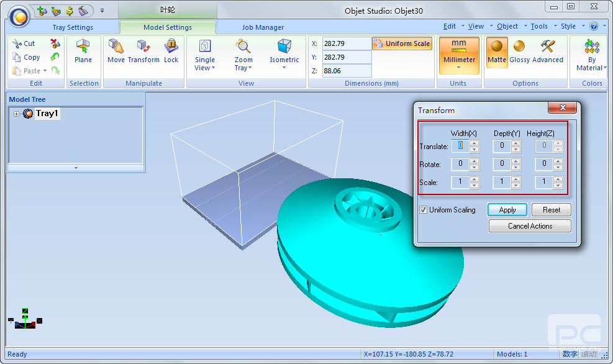The image size is (613, 364).
Task: Open Advanced options with tools icon
Action: (x=547, y=52)
